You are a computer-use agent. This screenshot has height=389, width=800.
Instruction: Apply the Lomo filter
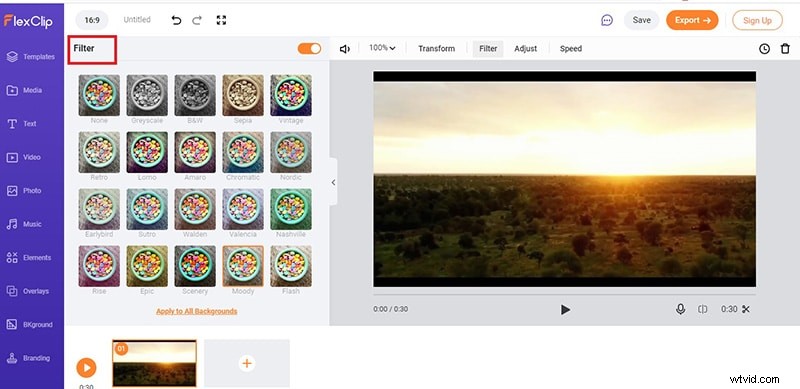tap(147, 152)
